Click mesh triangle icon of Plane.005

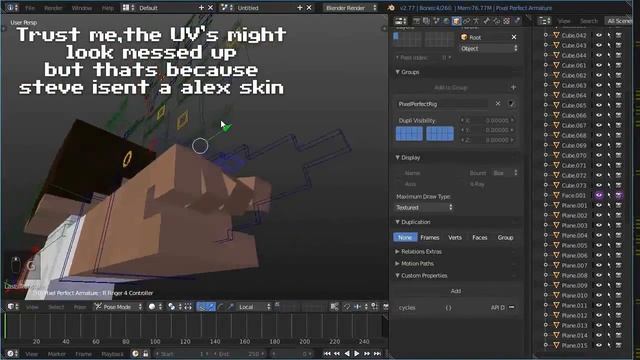pos(556,245)
